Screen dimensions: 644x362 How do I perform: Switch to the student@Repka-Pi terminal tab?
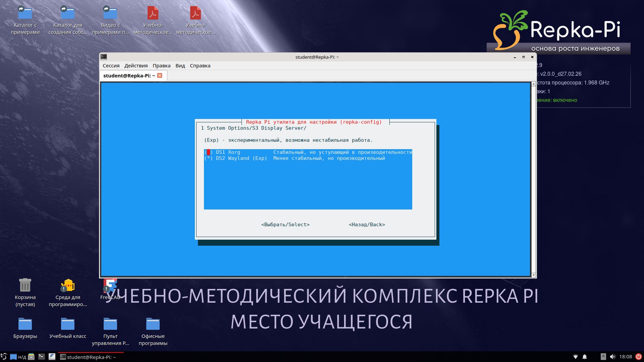click(129, 75)
